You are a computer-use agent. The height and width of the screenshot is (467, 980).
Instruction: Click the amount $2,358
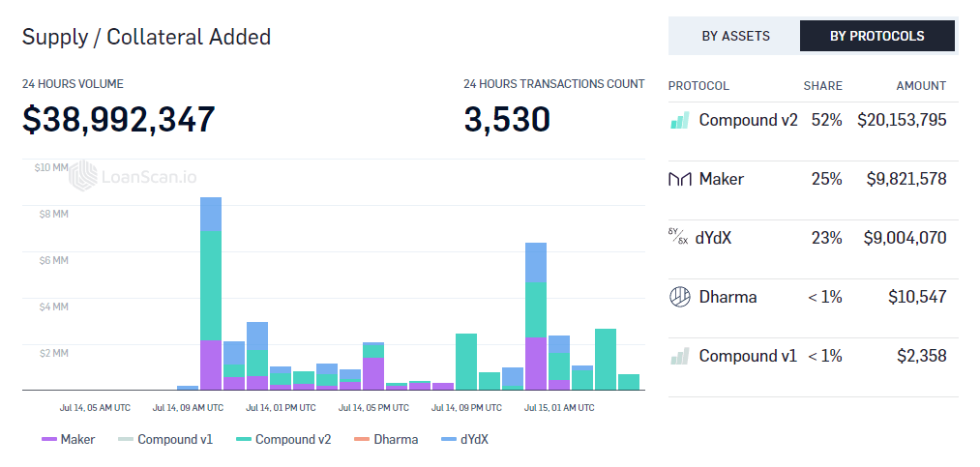922,356
